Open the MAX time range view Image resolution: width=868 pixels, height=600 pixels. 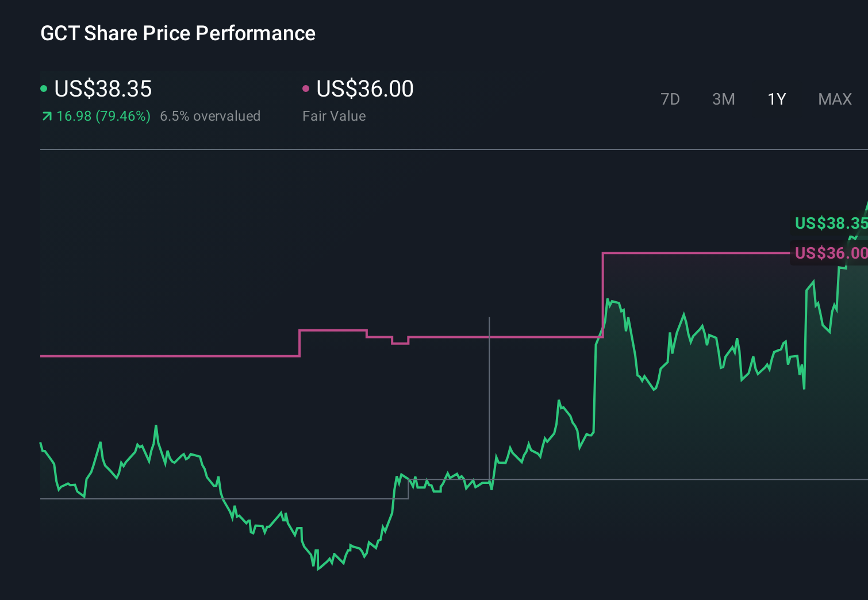[834, 99]
